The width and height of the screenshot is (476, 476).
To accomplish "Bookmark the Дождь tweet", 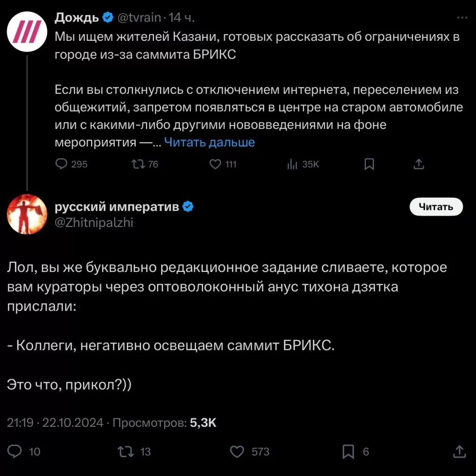I will click(x=369, y=164).
